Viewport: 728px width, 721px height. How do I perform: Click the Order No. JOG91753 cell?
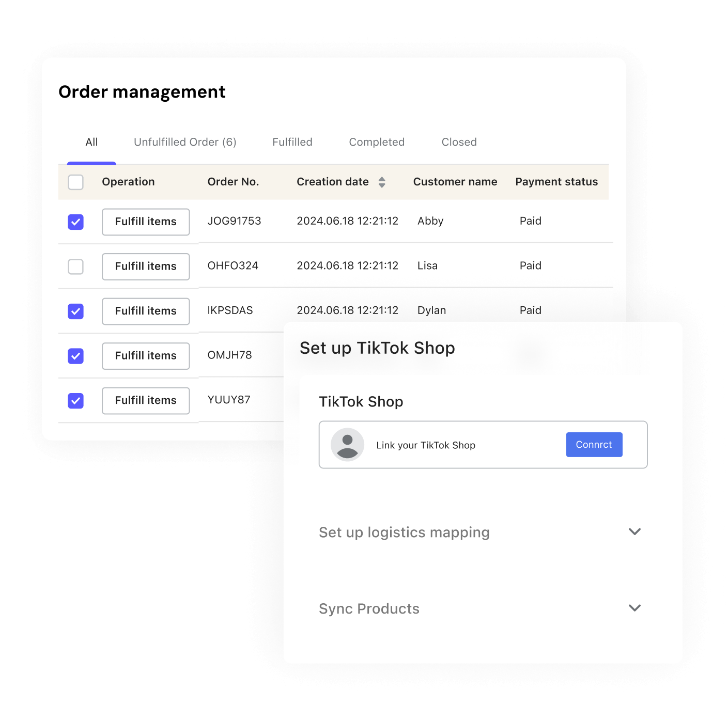[234, 221]
